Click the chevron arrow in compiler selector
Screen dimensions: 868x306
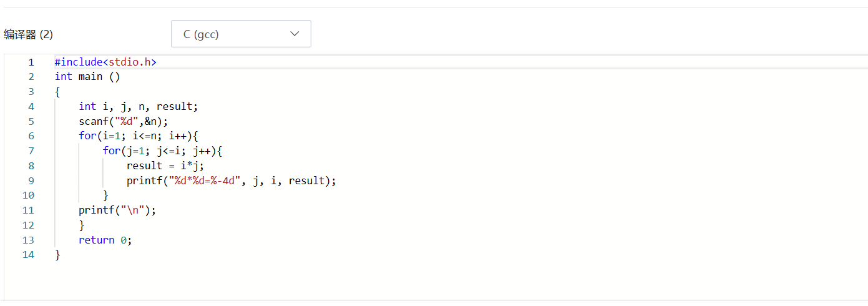point(295,34)
